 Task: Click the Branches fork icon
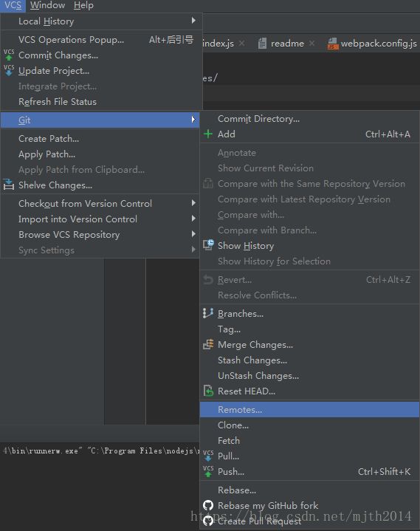pos(208,313)
